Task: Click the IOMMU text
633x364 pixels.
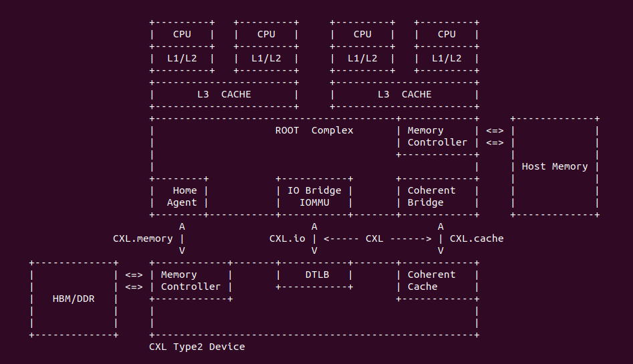Action: coord(314,202)
